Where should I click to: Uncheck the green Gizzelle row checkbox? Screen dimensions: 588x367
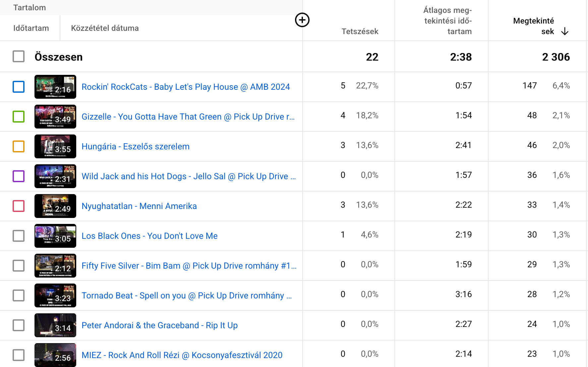tap(19, 117)
